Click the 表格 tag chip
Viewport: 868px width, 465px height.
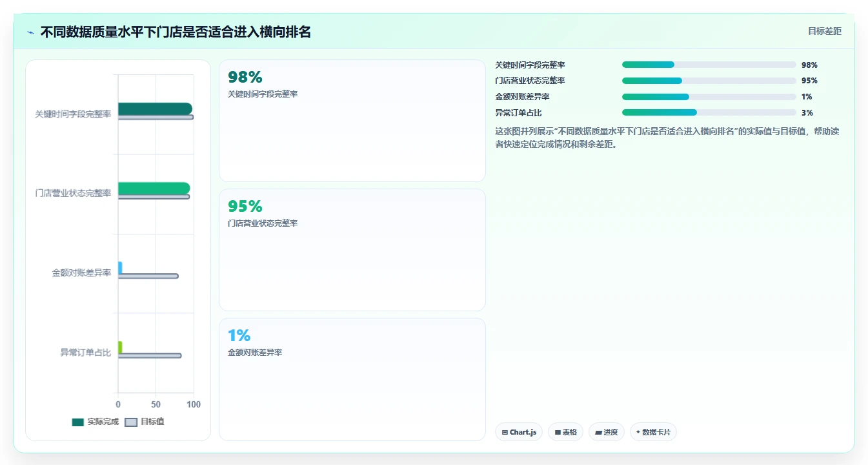(x=566, y=432)
